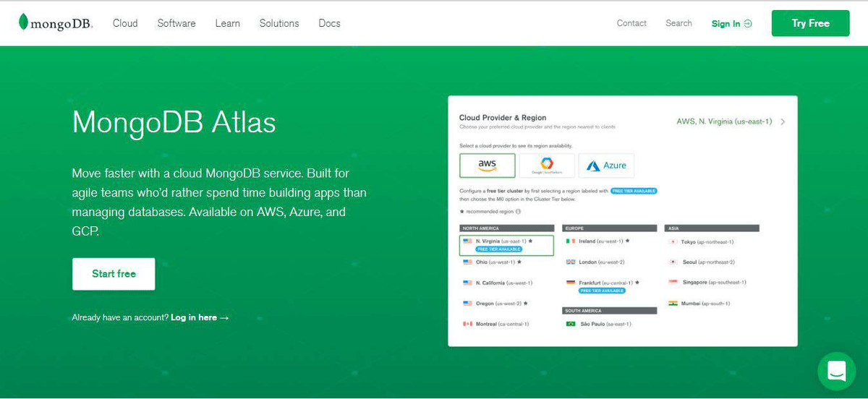
Task: Expand Cloud Provider & Region chevron
Action: point(783,121)
